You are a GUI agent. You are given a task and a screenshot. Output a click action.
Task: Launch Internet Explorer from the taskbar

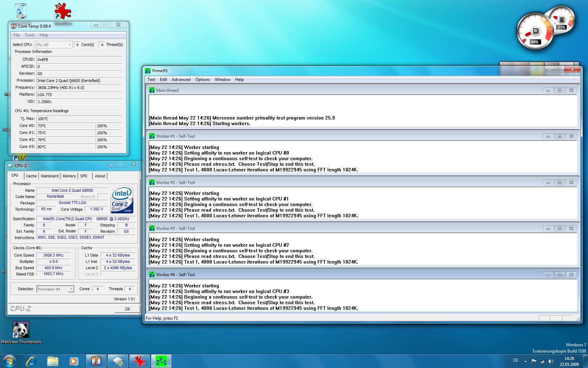tap(31, 361)
